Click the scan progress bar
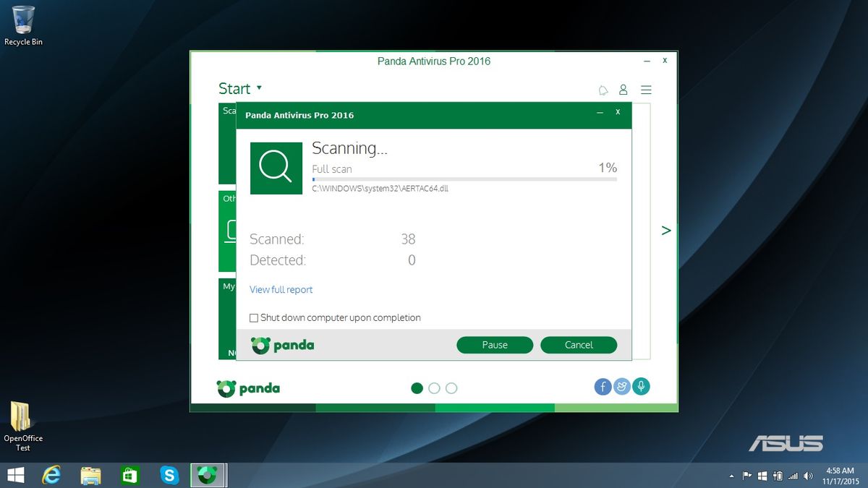Screen dimensions: 868x488 (464, 179)
